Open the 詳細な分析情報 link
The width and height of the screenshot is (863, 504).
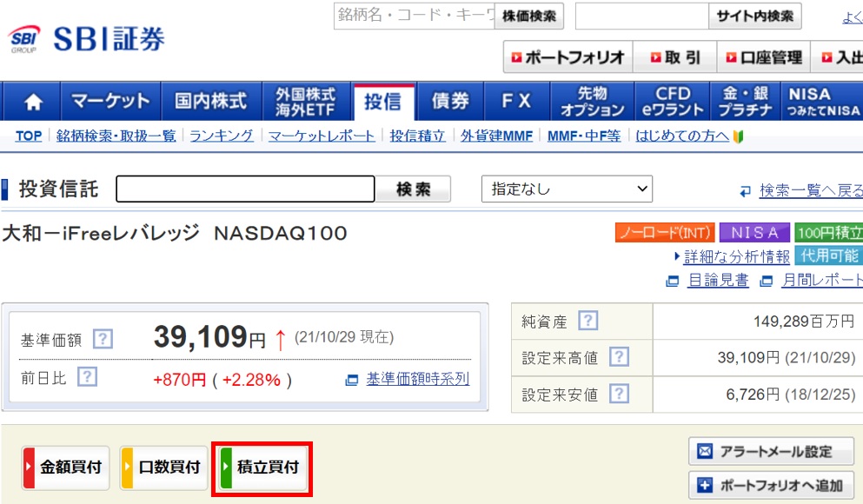tap(737, 256)
